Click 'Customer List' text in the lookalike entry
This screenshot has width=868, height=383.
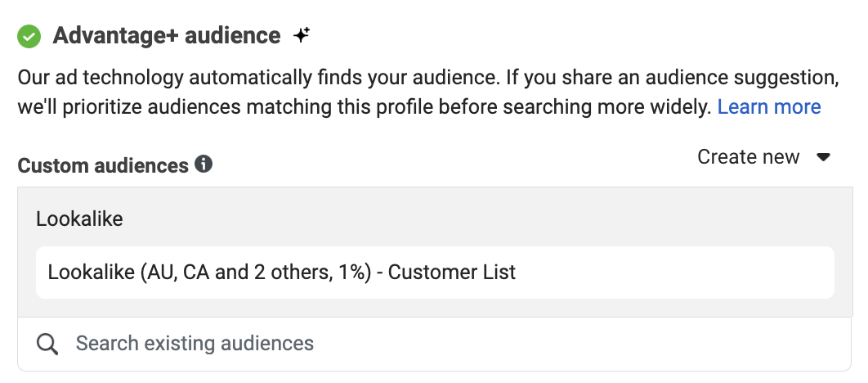(x=452, y=273)
